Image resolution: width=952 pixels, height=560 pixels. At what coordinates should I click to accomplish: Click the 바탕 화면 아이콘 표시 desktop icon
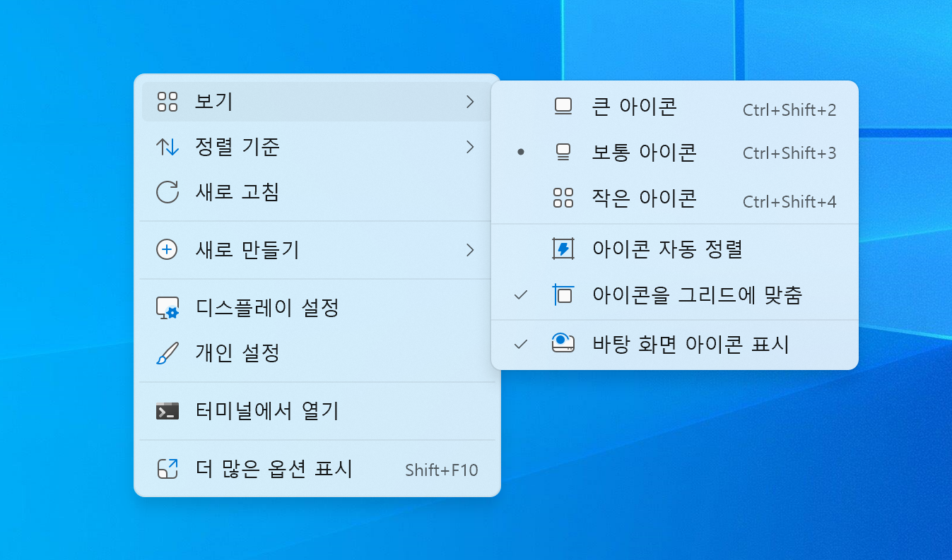(563, 344)
